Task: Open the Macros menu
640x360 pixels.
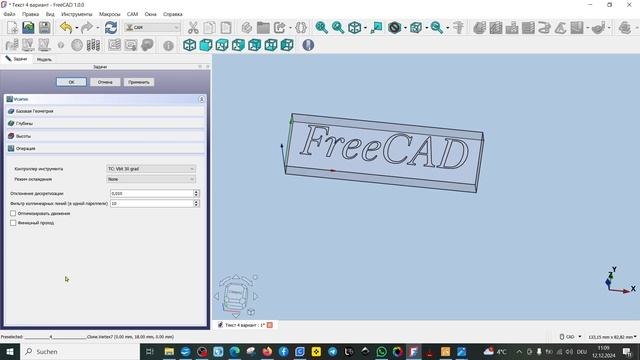Action: 110,14
